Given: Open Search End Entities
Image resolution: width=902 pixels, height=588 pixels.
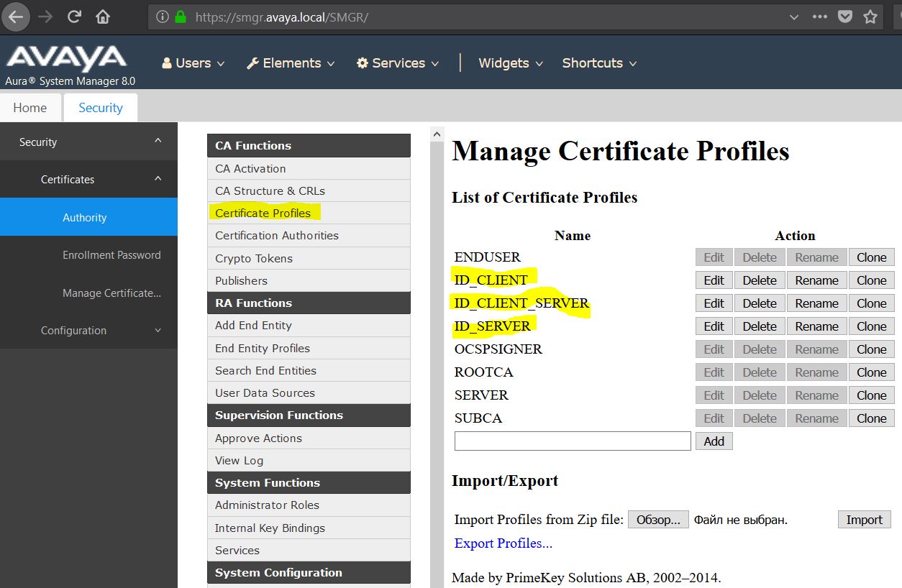Looking at the screenshot, I should tap(309, 370).
